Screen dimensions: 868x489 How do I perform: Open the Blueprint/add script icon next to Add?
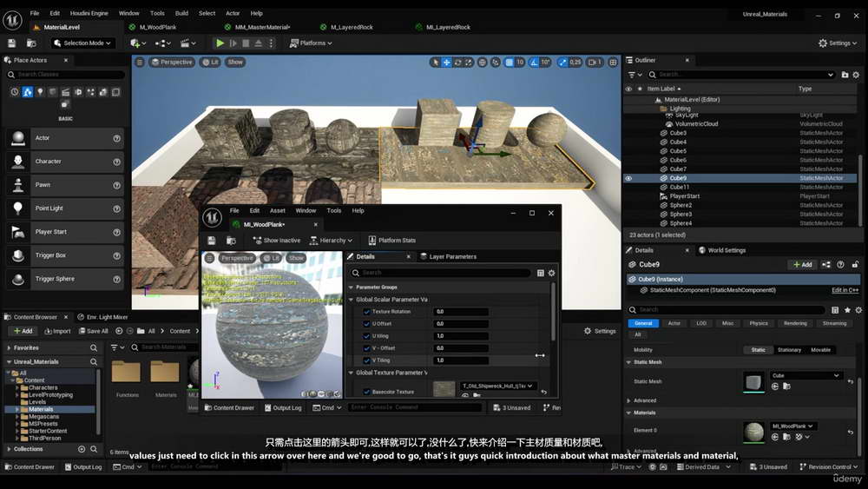(x=826, y=265)
